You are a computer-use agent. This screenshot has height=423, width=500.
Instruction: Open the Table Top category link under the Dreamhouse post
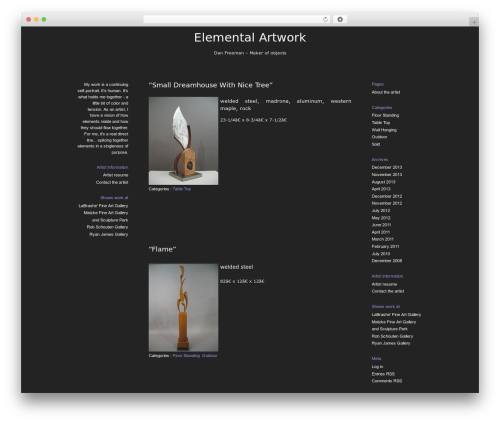182,189
